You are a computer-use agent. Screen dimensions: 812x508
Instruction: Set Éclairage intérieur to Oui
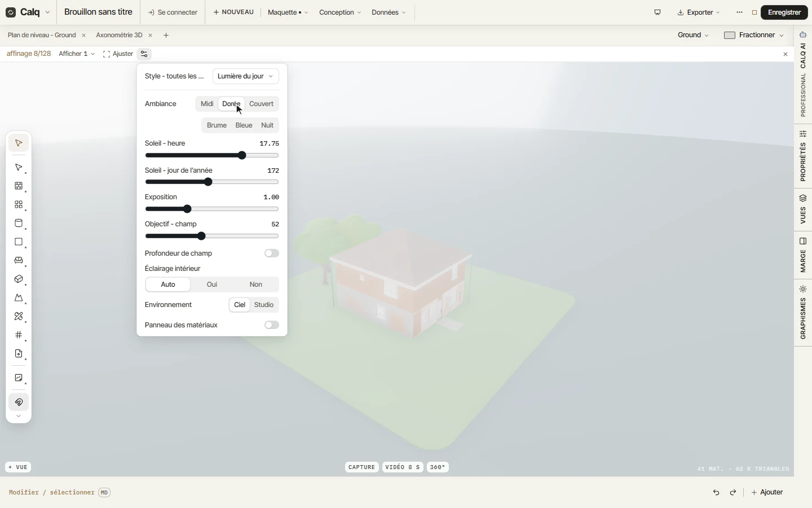[212, 284]
